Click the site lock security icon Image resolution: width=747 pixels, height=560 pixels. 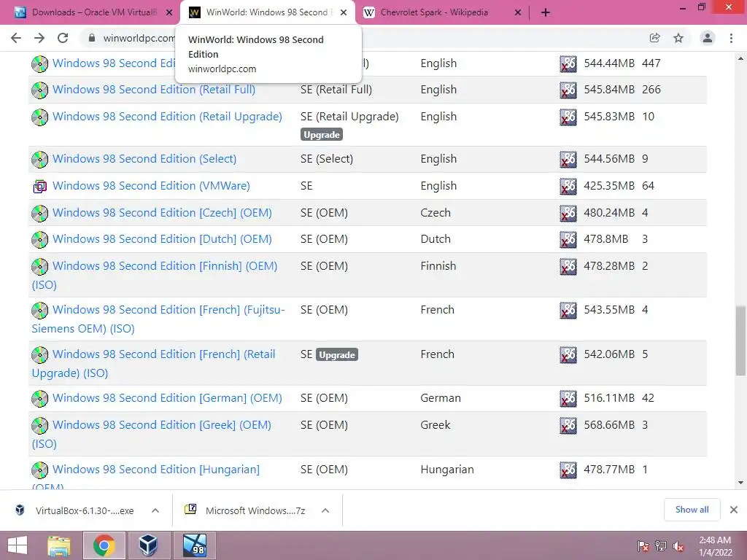92,38
